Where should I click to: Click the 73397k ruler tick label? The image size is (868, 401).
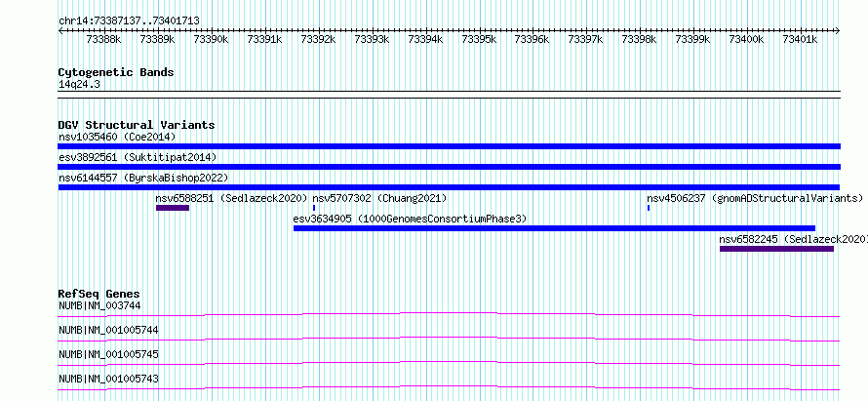pos(586,39)
